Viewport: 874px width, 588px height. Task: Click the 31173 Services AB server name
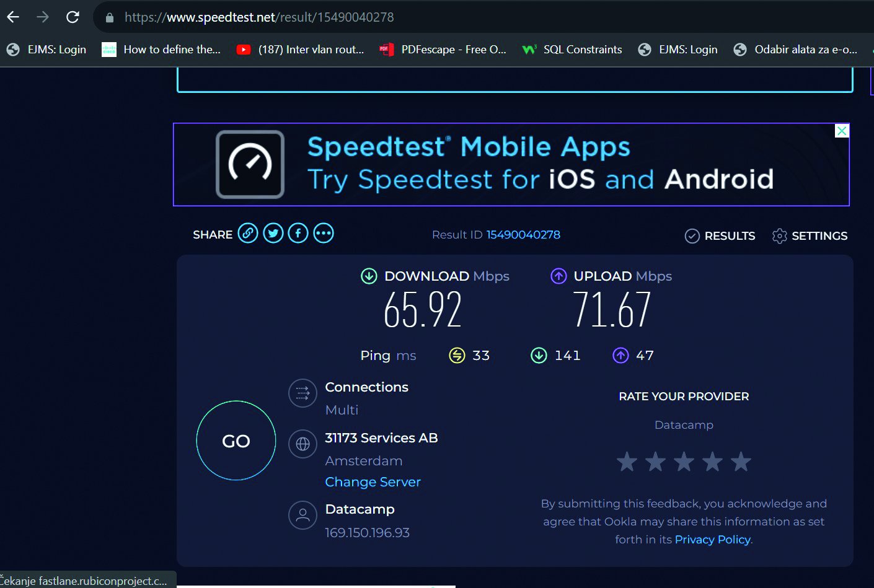381,438
